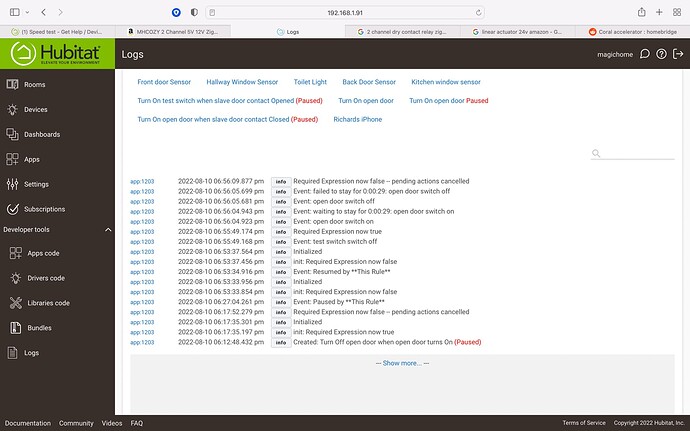Click info badge on 06:56:05.699 row
Screen dimensions: 690x431
click(x=281, y=192)
